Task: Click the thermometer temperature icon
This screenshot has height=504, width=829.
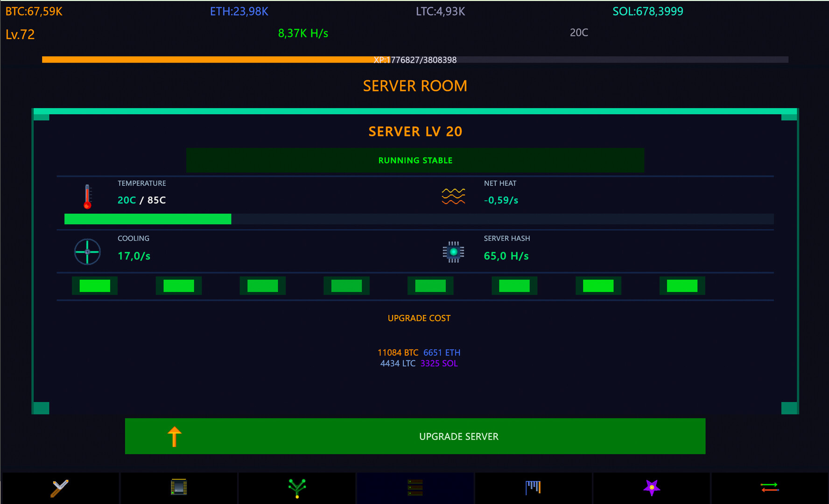Action: (87, 196)
